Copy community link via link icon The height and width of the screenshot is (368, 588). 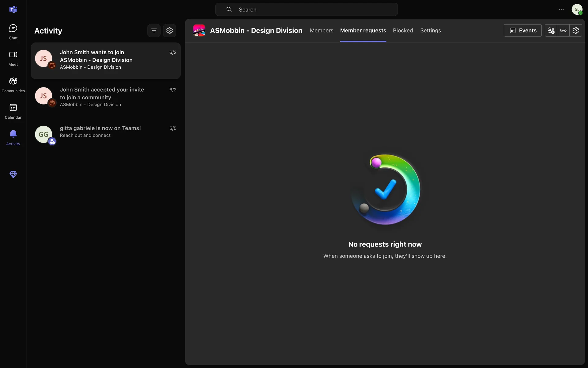tap(563, 30)
